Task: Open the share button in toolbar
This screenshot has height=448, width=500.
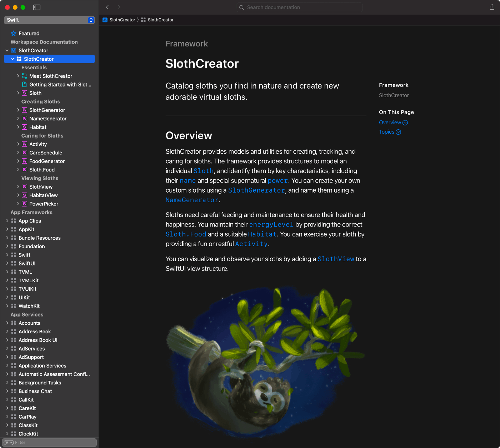Action: click(492, 7)
